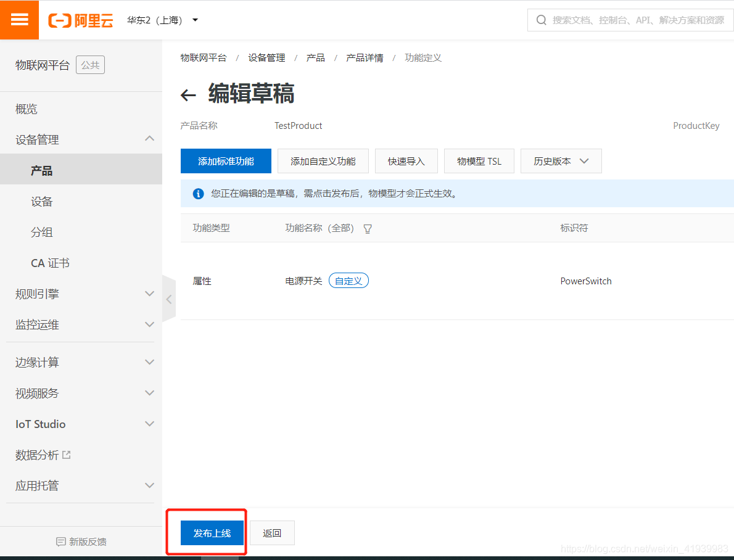Click the 发布上线 button
Image resolution: width=734 pixels, height=560 pixels.
pyautogui.click(x=212, y=533)
